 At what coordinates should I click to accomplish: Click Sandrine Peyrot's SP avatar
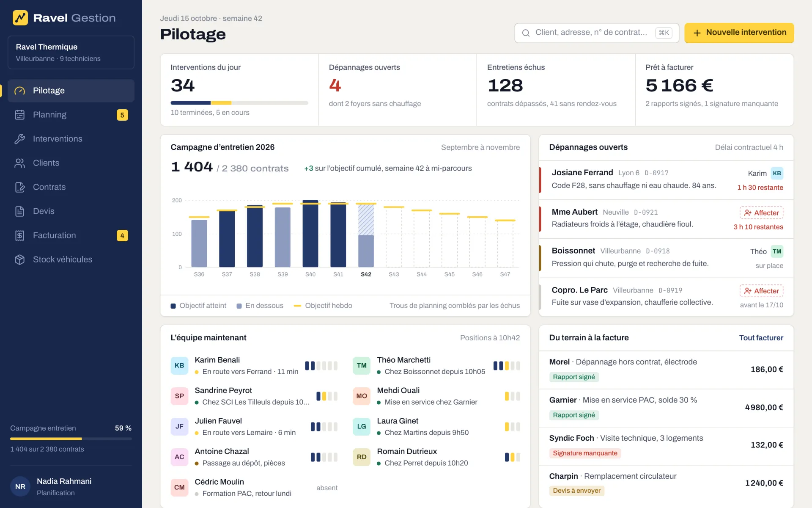pos(179,396)
